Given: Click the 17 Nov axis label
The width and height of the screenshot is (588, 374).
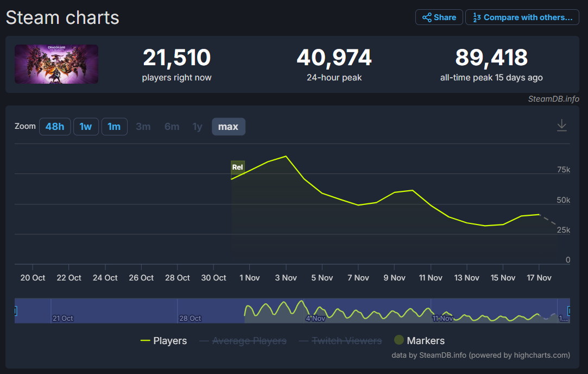Looking at the screenshot, I should pyautogui.click(x=539, y=278).
